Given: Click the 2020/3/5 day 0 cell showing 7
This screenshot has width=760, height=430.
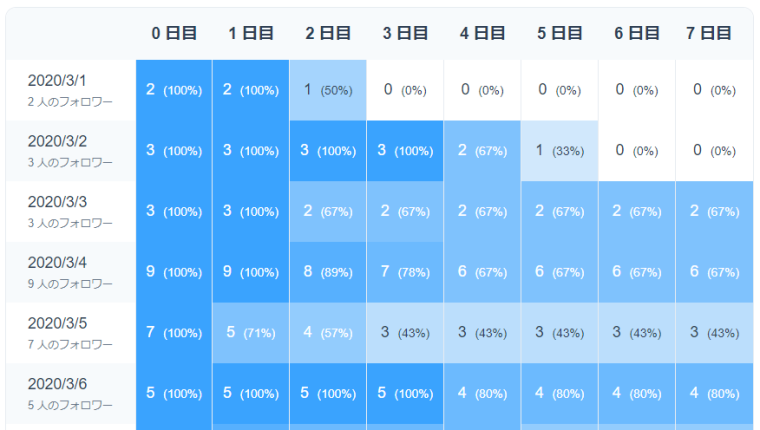Looking at the screenshot, I should [x=174, y=332].
